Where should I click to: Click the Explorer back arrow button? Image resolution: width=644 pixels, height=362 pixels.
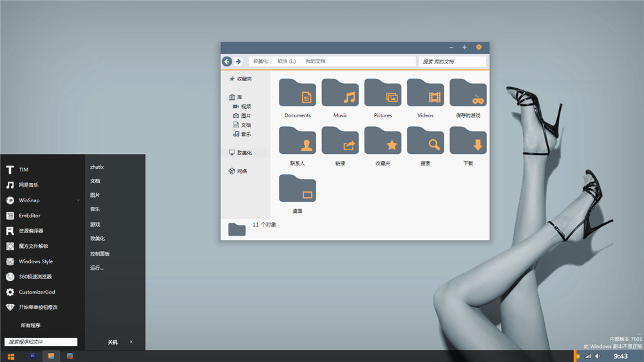227,61
